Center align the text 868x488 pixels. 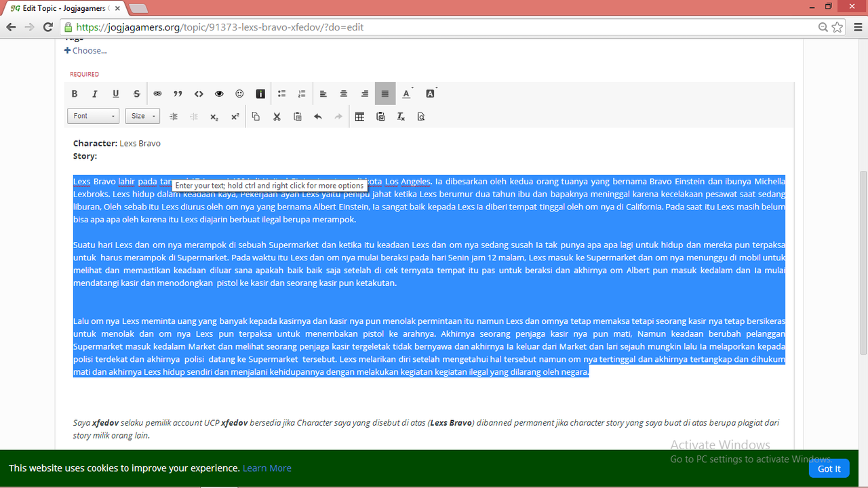(x=344, y=94)
